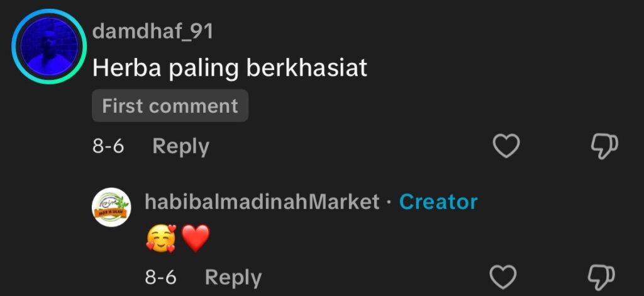Image resolution: width=644 pixels, height=296 pixels.
Task: Open the habibalmadinahMarket username link
Action: [x=262, y=202]
